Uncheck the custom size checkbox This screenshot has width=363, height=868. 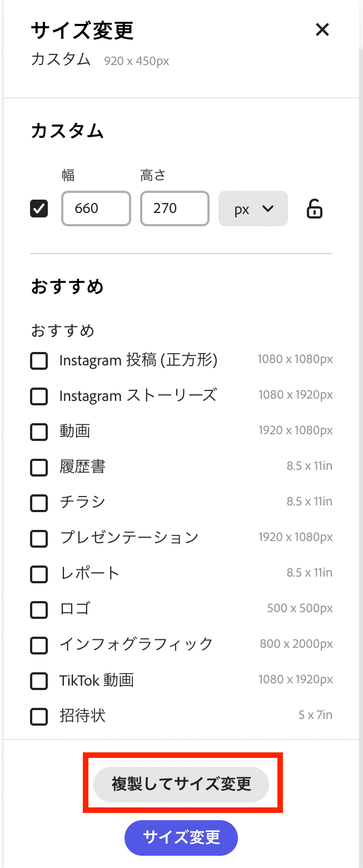pyautogui.click(x=39, y=209)
